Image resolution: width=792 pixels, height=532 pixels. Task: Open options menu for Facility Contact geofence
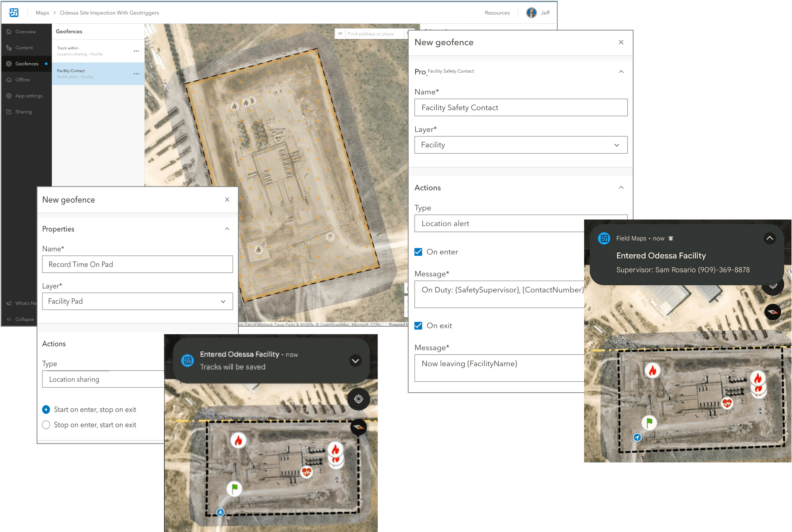pyautogui.click(x=136, y=74)
